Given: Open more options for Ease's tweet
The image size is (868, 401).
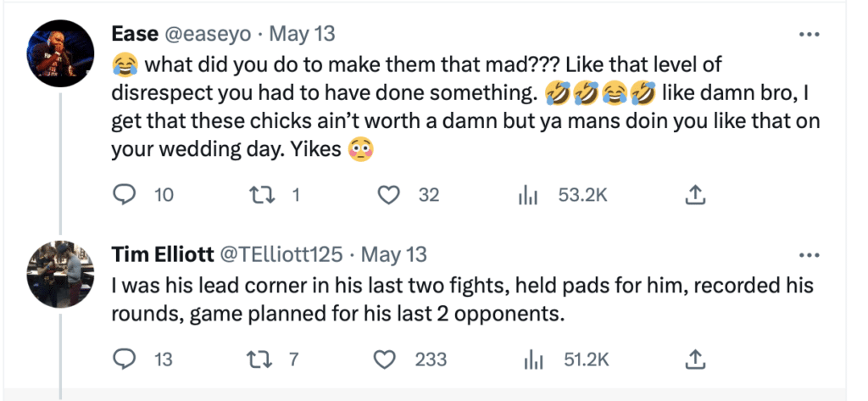Looking at the screenshot, I should [810, 35].
